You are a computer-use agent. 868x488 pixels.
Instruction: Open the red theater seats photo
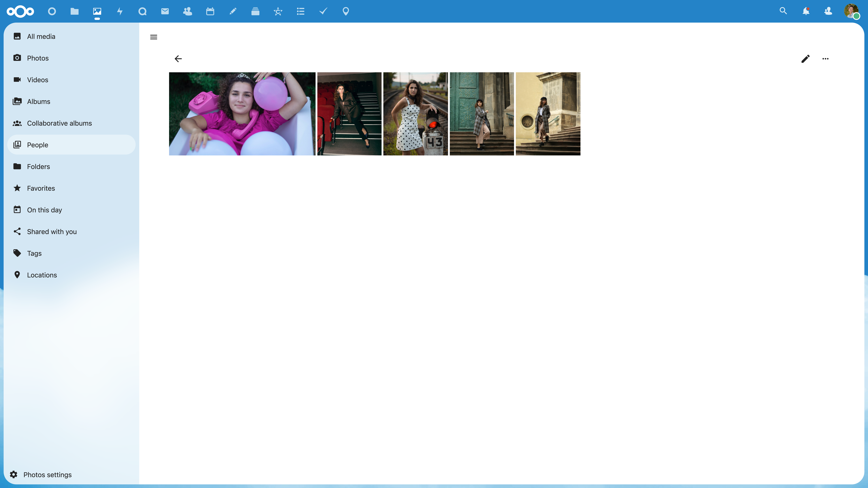[349, 114]
